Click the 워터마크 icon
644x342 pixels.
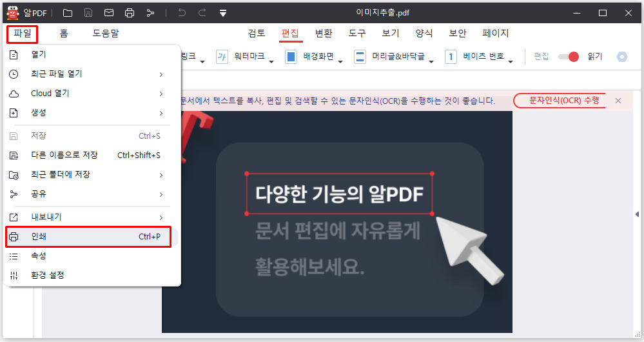click(x=222, y=57)
